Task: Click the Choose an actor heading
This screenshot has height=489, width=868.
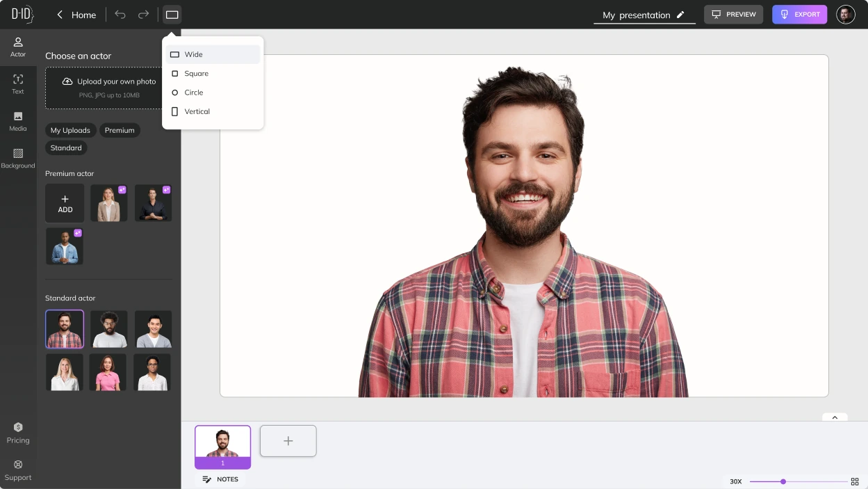Action: (78, 56)
